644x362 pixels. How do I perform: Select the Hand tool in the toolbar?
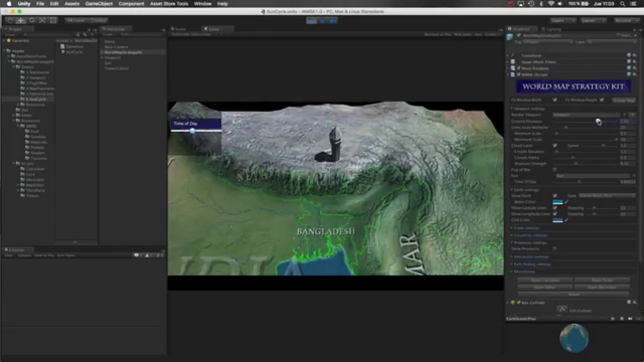click(9, 21)
